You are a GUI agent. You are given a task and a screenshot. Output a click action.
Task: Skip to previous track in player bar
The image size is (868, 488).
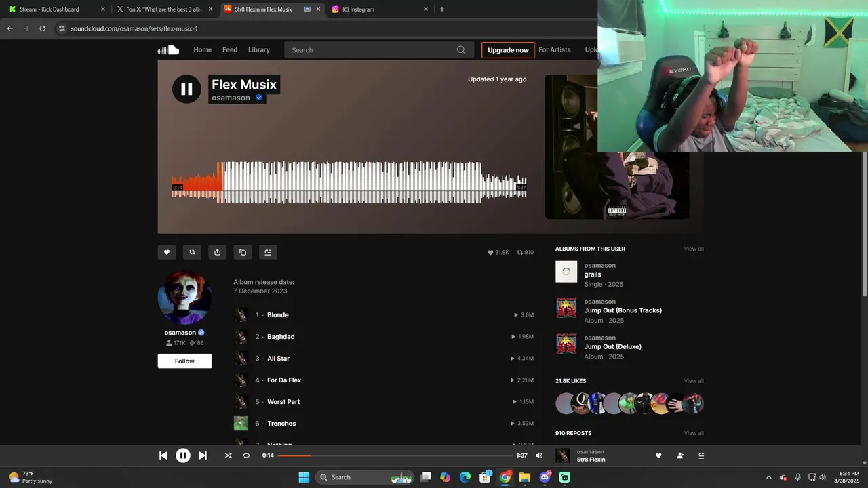click(163, 455)
